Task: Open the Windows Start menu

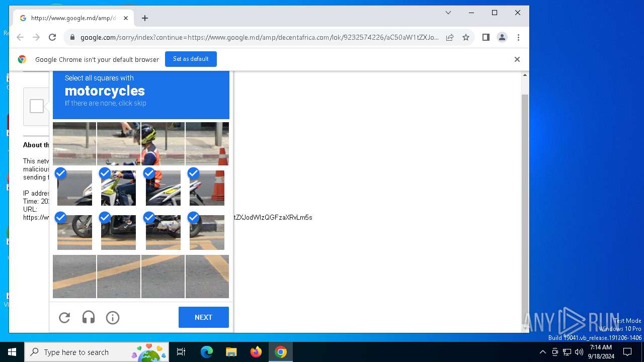Action: [12, 352]
